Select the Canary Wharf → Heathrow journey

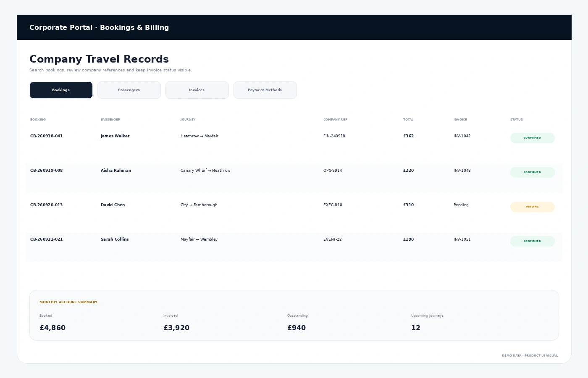point(205,171)
